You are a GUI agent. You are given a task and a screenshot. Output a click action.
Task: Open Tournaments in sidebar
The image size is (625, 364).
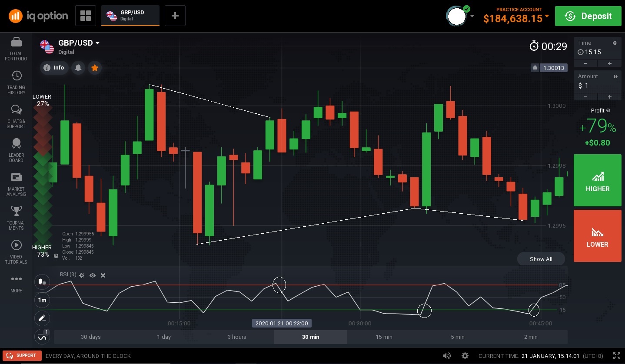click(16, 218)
